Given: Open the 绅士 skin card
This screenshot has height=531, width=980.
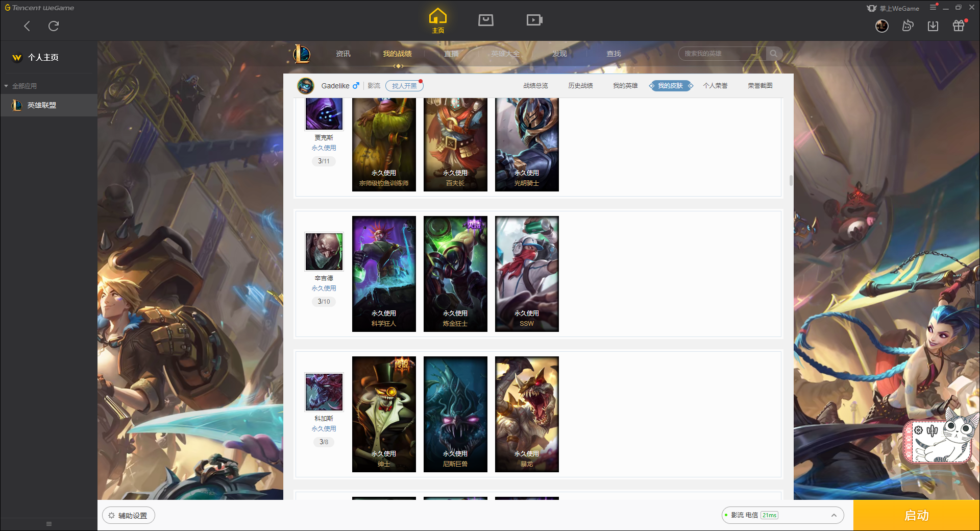Looking at the screenshot, I should pos(384,414).
